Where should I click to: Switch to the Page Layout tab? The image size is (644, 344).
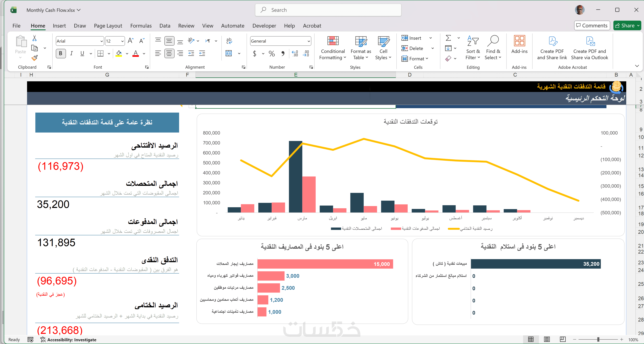click(x=108, y=26)
